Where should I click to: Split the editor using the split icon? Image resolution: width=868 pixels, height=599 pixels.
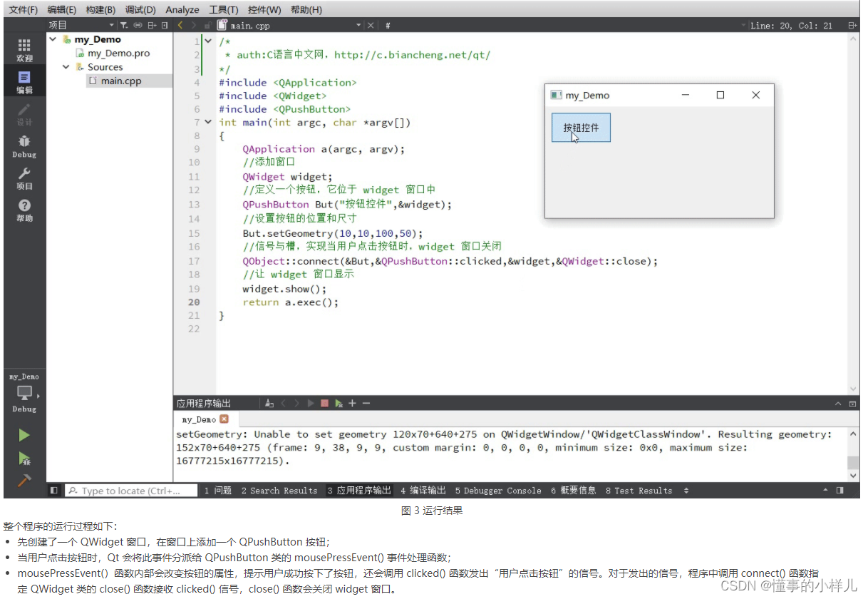pos(854,25)
